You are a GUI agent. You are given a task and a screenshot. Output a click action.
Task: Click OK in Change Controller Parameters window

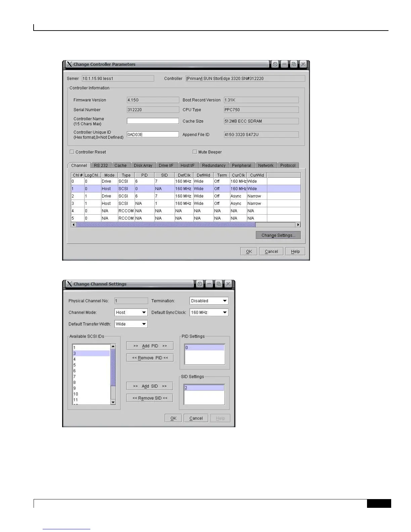pyautogui.click(x=249, y=252)
